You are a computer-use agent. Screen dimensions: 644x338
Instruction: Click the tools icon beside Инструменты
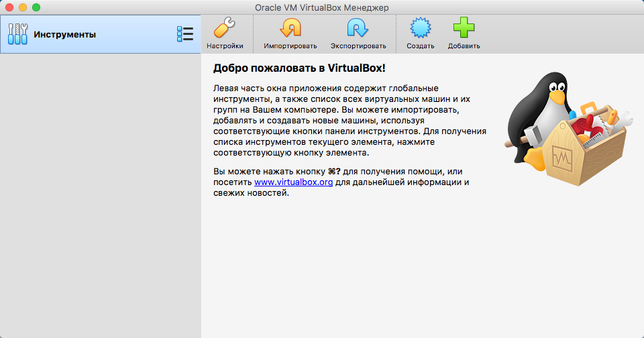click(17, 34)
